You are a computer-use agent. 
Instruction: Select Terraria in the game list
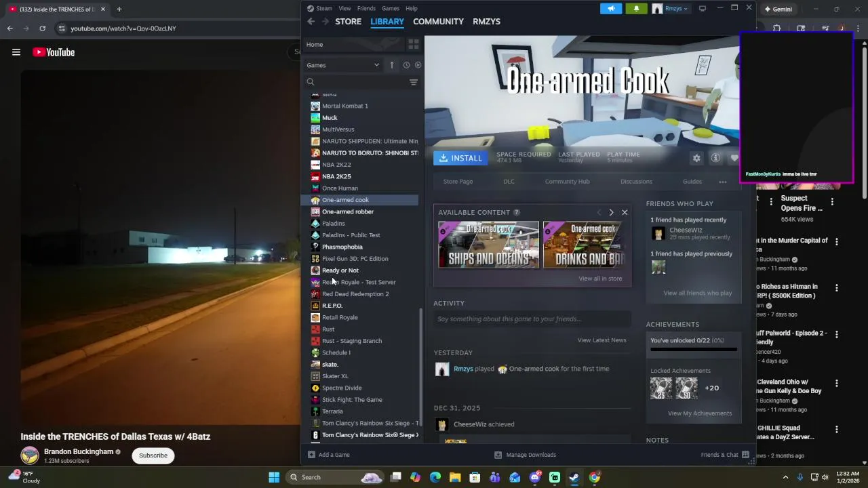(332, 411)
